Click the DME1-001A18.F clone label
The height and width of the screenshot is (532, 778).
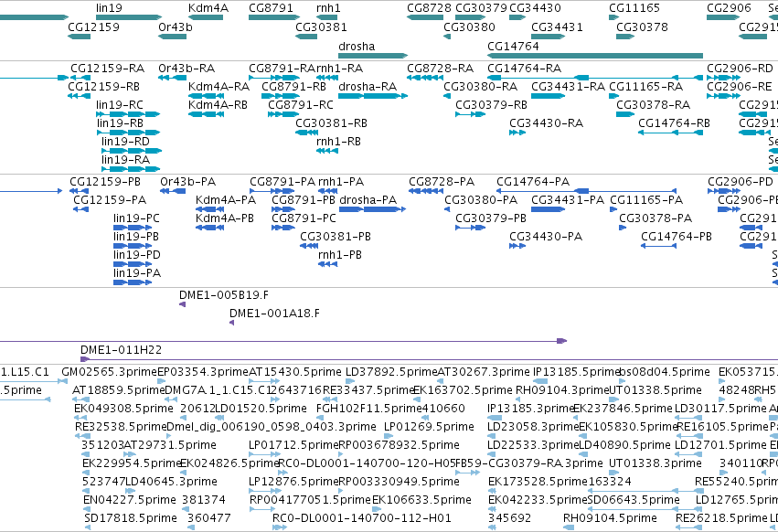pos(274,314)
